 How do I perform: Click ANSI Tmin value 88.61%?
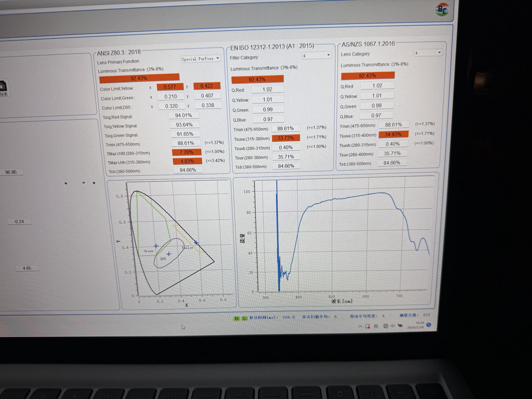[x=186, y=143]
